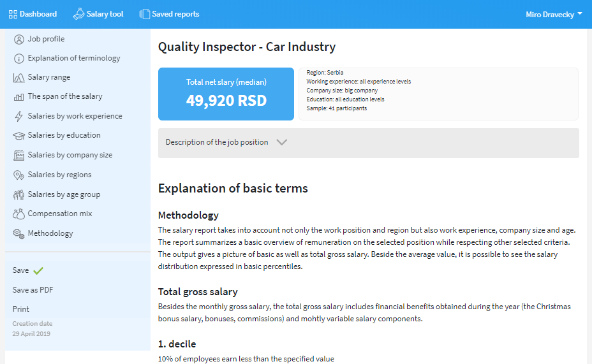The width and height of the screenshot is (592, 364).
Task: Click the Save option
Action: [20, 270]
